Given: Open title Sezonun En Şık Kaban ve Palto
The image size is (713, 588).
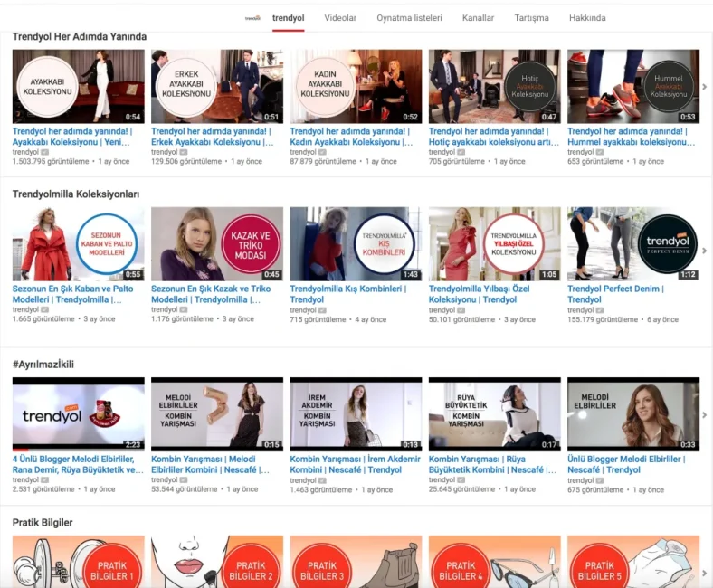Looking at the screenshot, I should point(72,294).
